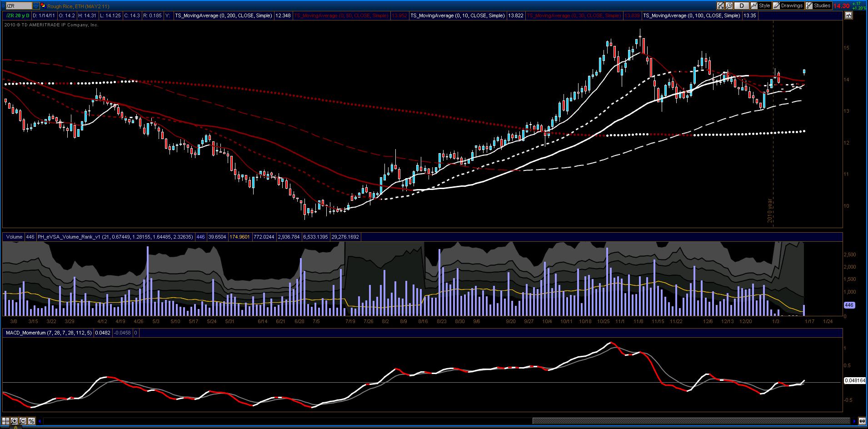Click the 100-period TS_MovingAverage label

(692, 15)
